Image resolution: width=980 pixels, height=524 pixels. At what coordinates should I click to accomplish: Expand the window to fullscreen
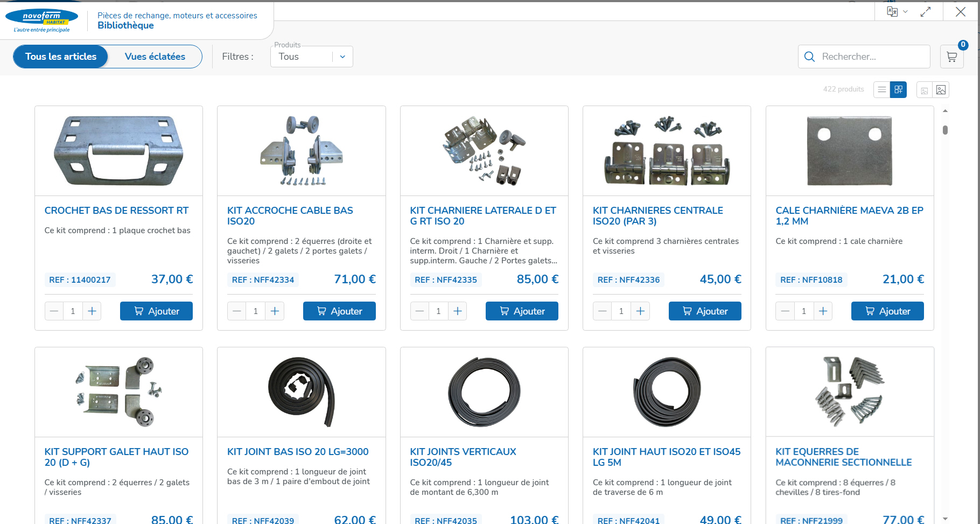(x=926, y=12)
